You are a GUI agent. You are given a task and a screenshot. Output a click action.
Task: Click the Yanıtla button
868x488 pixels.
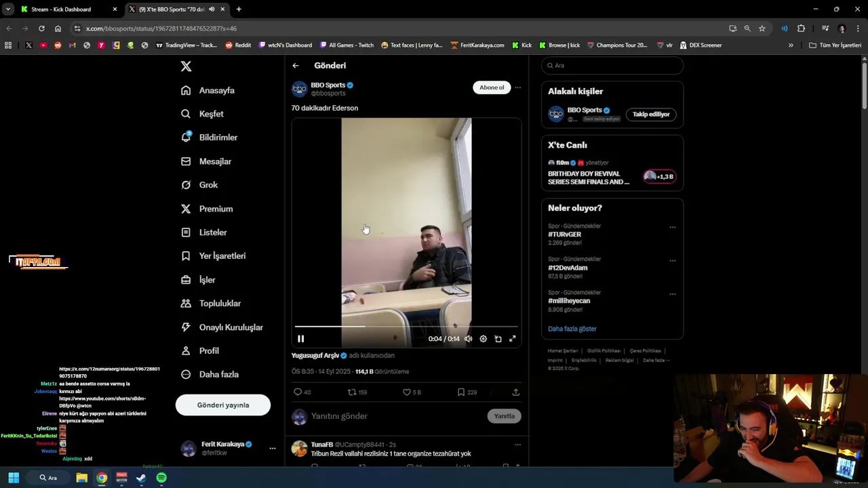click(x=504, y=416)
